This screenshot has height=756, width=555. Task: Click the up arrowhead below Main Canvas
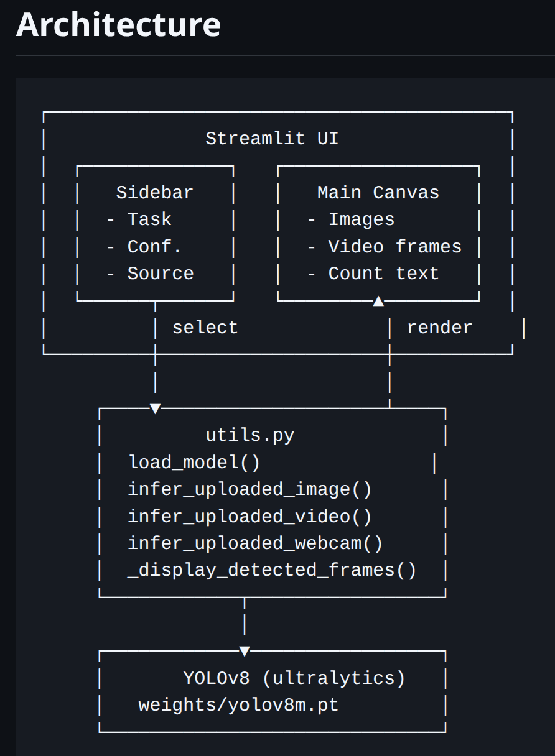coord(378,302)
